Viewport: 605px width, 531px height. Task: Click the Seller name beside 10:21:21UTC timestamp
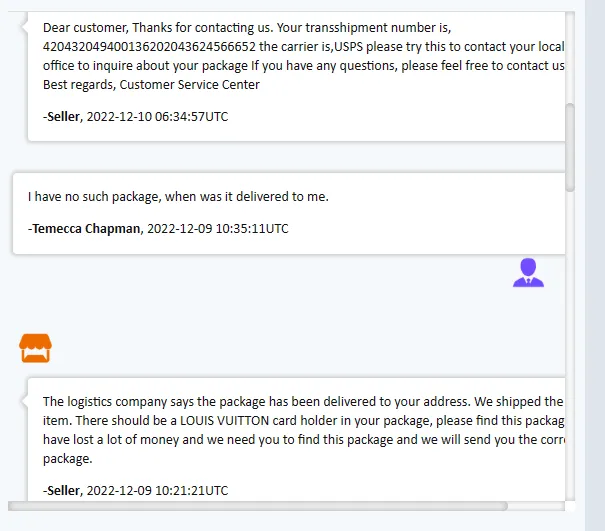point(62,490)
